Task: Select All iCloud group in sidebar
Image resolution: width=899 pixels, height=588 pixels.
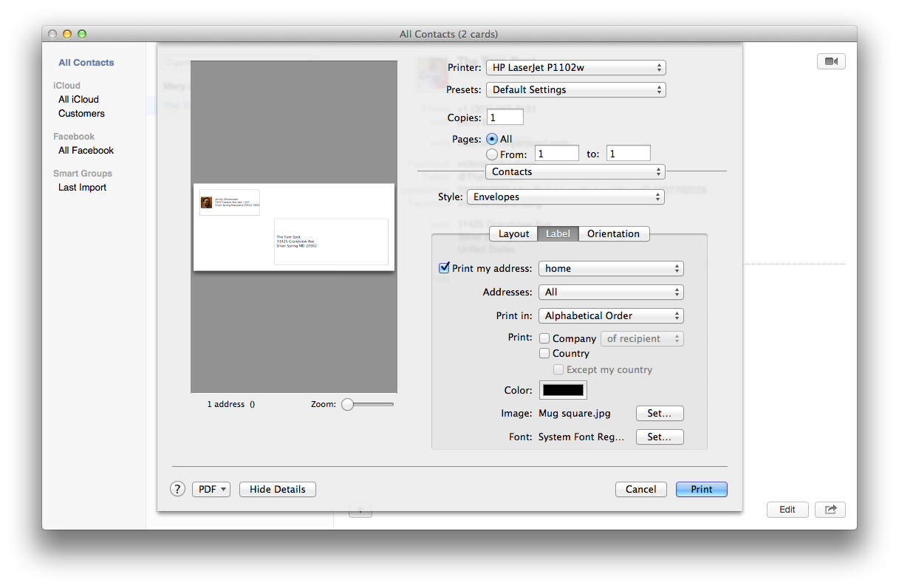Action: click(78, 99)
